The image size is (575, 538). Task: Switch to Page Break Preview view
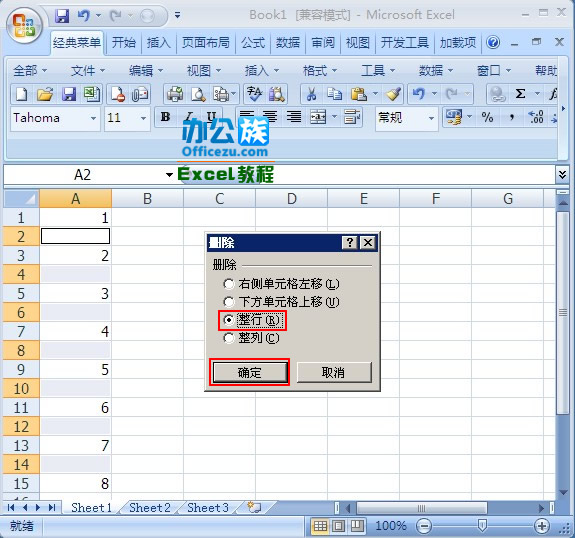(357, 526)
